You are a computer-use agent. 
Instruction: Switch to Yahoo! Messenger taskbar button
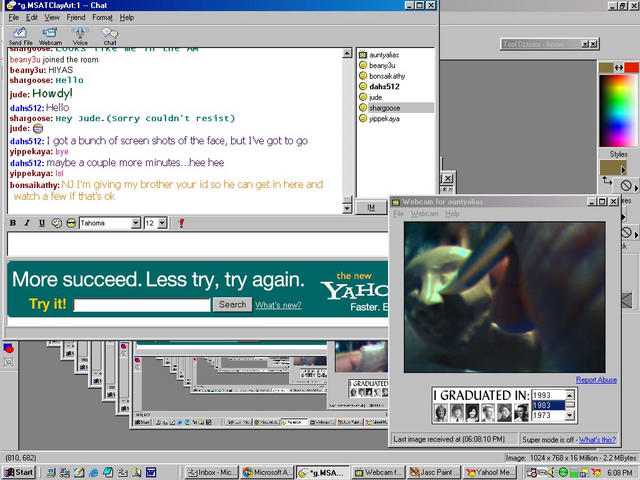pos(489,472)
